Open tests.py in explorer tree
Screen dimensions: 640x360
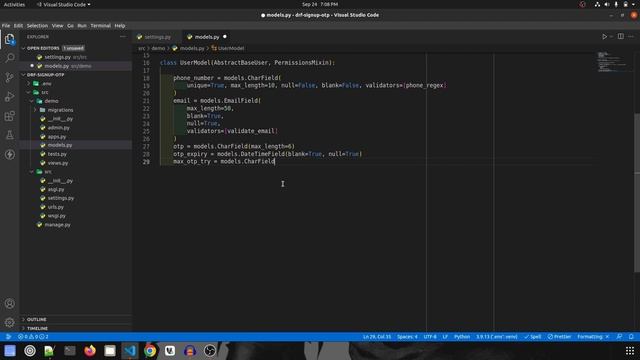[57, 154]
